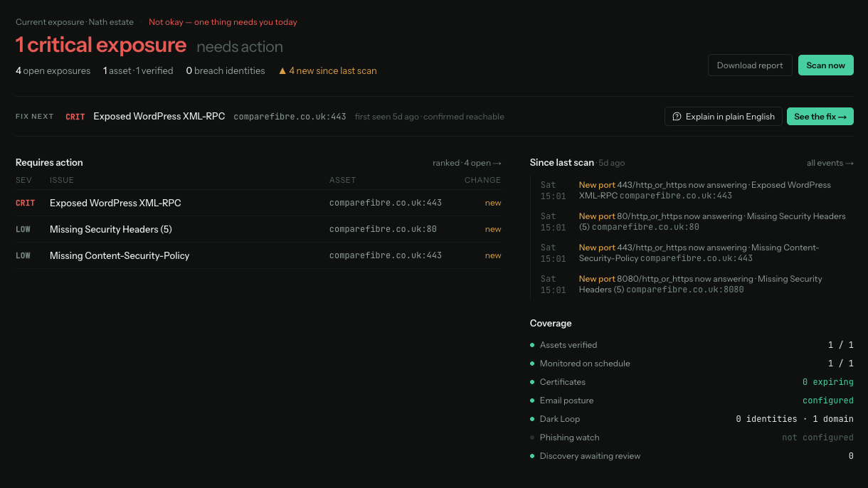Click the Since last scan heading
The width and height of the screenshot is (868, 488).
(x=562, y=163)
